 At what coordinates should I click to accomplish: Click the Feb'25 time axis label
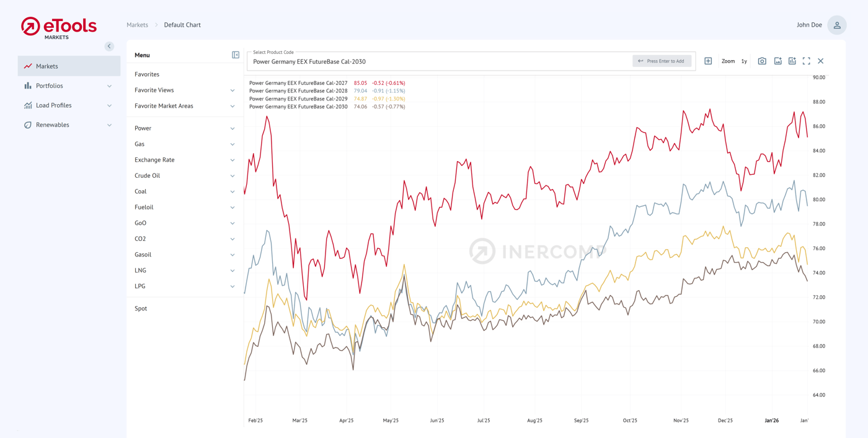point(255,421)
